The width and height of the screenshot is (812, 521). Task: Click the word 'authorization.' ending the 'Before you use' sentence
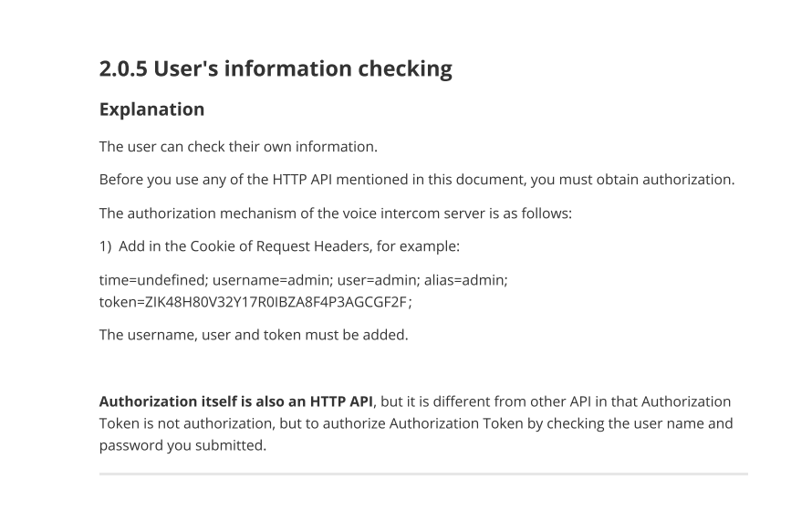point(689,180)
